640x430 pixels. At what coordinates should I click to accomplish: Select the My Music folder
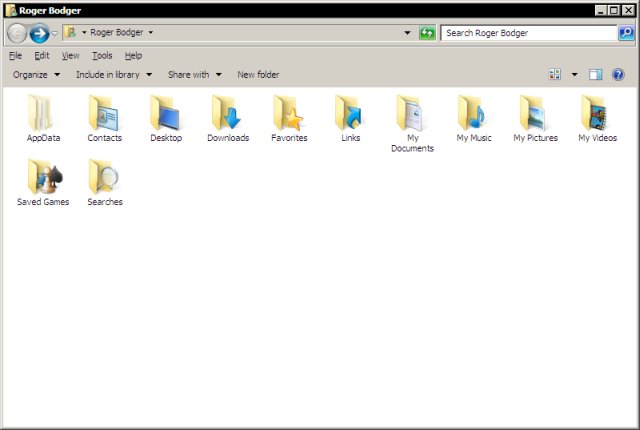point(473,114)
